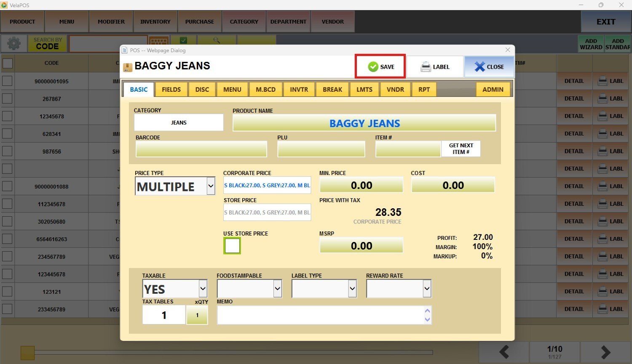
Task: Open the Price Type dropdown
Action: 211,186
